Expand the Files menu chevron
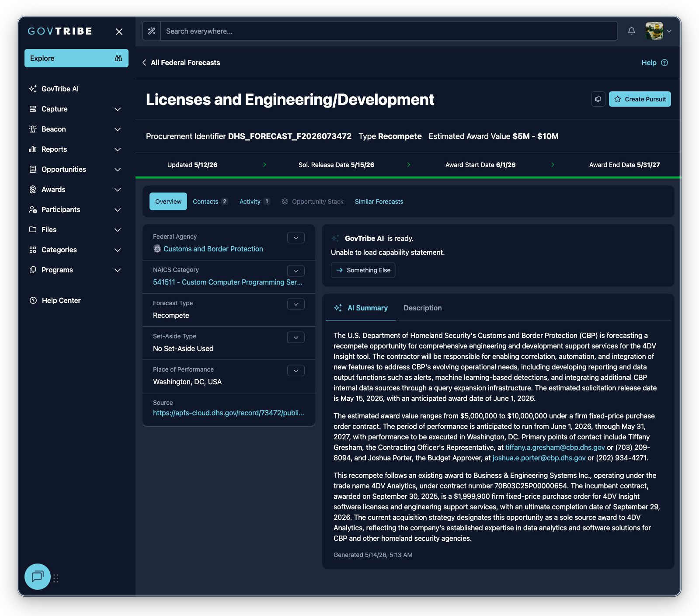 tap(118, 230)
